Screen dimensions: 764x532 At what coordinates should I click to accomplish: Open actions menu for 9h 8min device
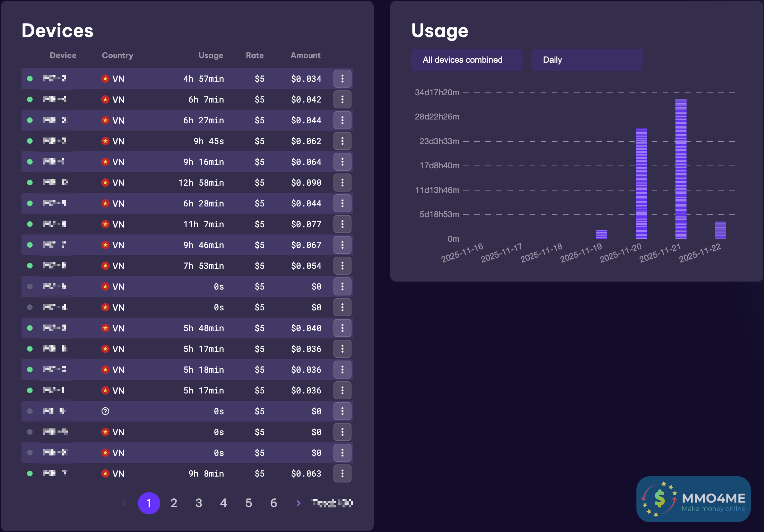pyautogui.click(x=342, y=473)
